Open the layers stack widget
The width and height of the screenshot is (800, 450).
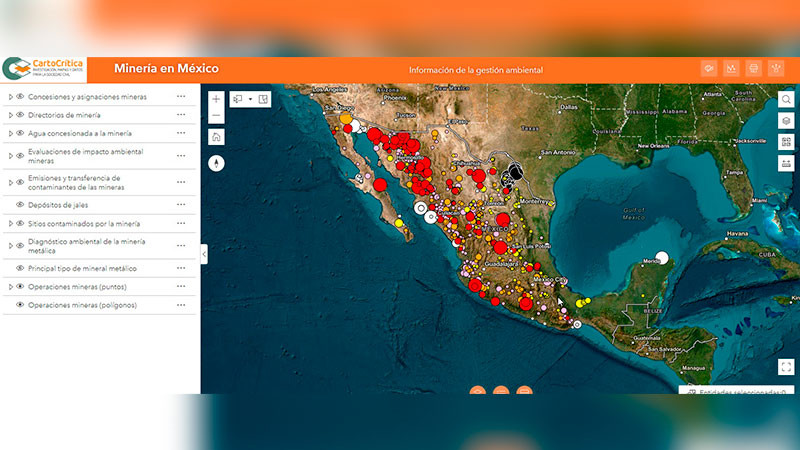click(786, 121)
